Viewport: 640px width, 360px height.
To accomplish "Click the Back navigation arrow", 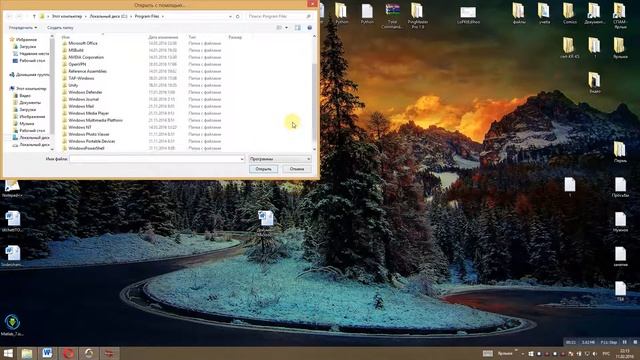I will pyautogui.click(x=9, y=16).
